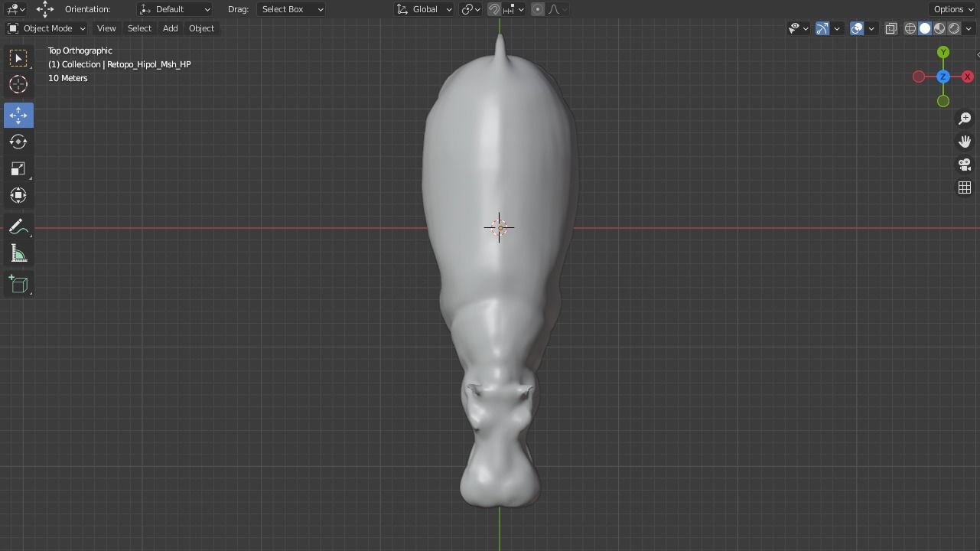Click the 'Retopo_Hipol_Msh_HP' collection label
Viewport: 980px width, 551px height.
(x=149, y=64)
